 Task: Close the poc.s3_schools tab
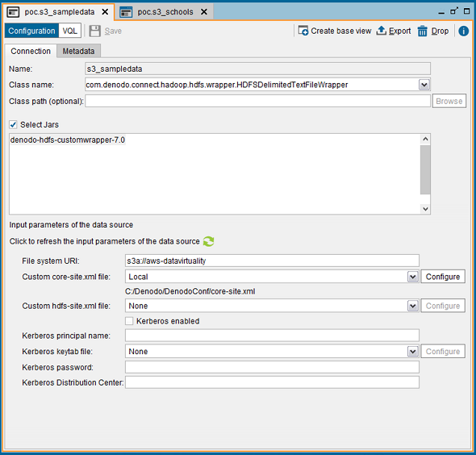pos(204,12)
